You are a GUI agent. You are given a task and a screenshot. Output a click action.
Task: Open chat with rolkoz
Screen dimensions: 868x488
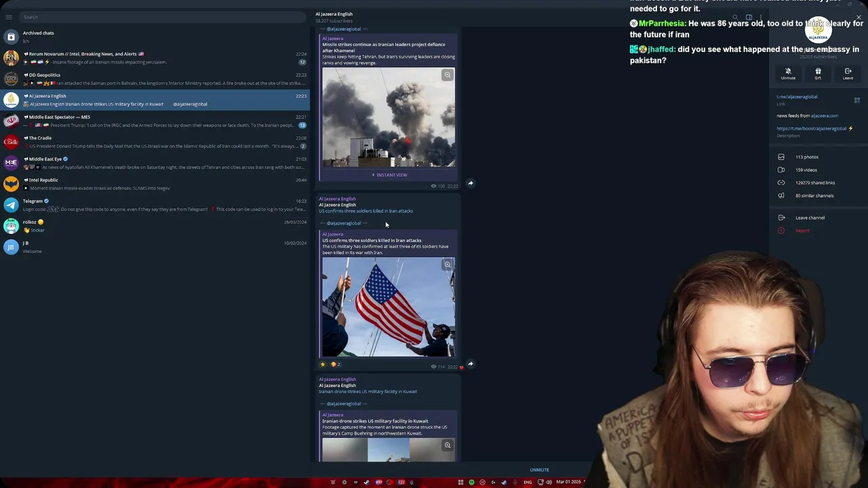(155, 226)
